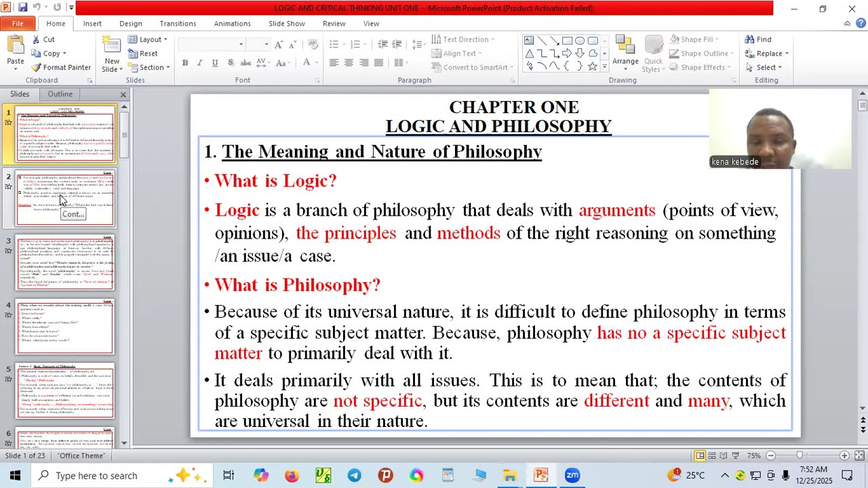The width and height of the screenshot is (868, 488).
Task: Toggle Strikethrough formatting
Action: point(245,62)
